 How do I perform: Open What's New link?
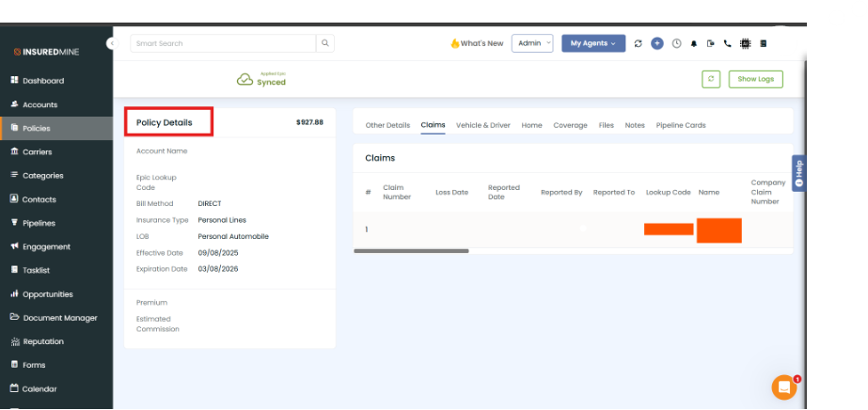477,43
